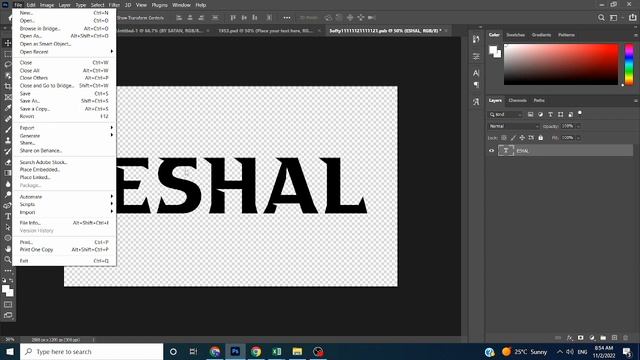Viewport: 640px width, 360px height.
Task: Toggle layer filtering on/off switch
Action: (580, 113)
